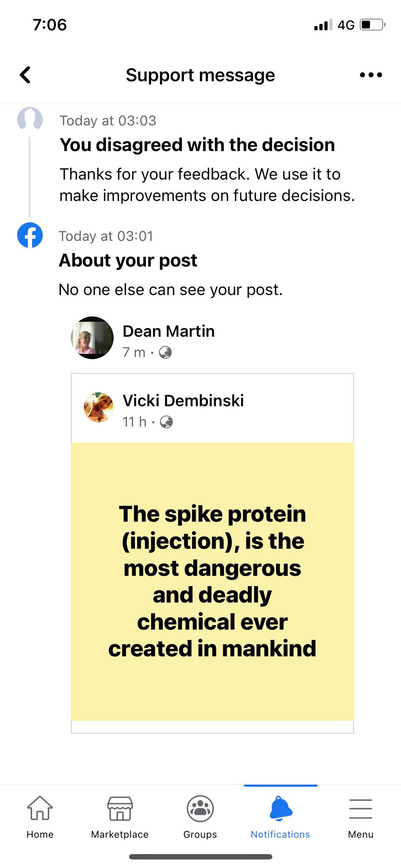Open the hamburger Menu tab
The image size is (401, 868).
[360, 808]
